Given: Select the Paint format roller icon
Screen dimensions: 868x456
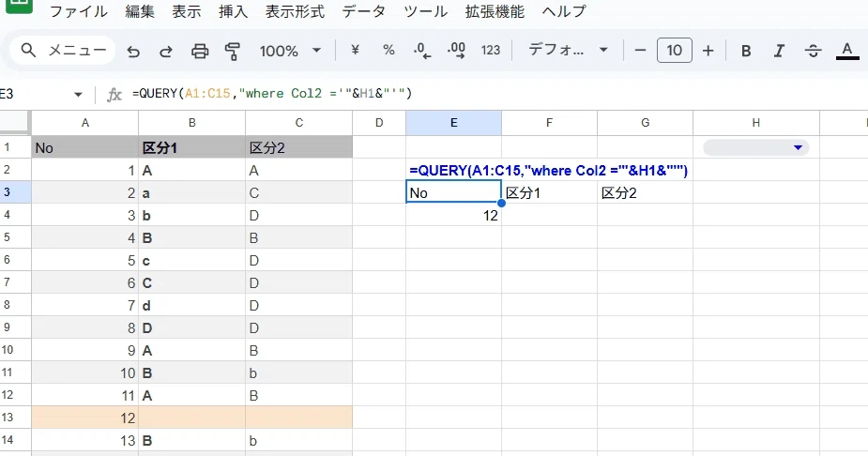Looking at the screenshot, I should coord(233,52).
